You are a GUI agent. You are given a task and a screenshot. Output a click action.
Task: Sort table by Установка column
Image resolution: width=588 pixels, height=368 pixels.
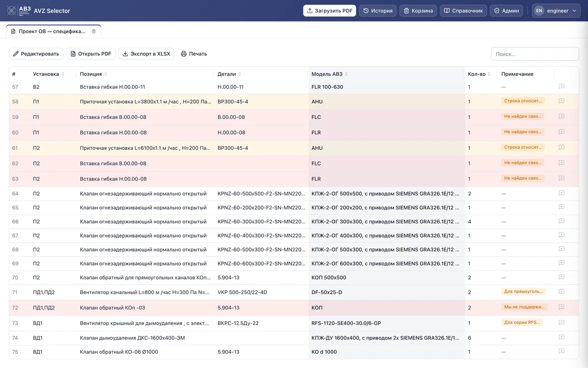(48, 74)
